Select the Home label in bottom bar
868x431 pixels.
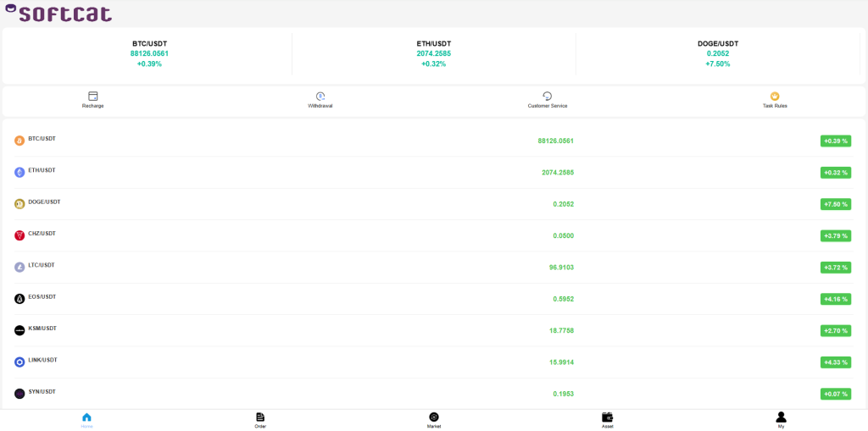[x=87, y=427]
